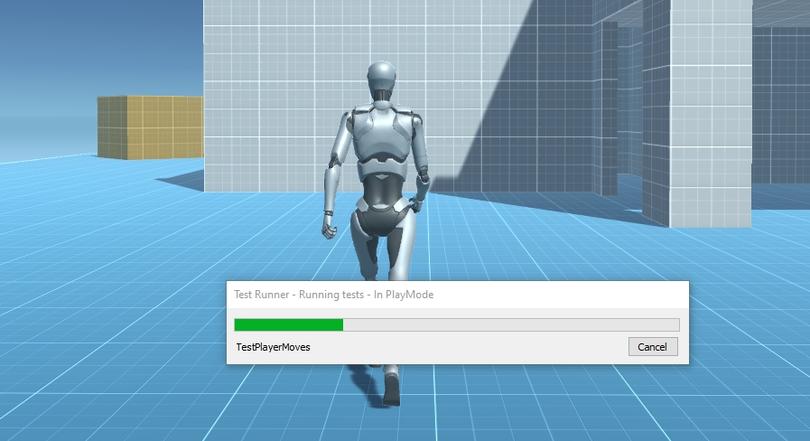
Task: Click the robot's foot below the dialog
Action: click(x=392, y=385)
